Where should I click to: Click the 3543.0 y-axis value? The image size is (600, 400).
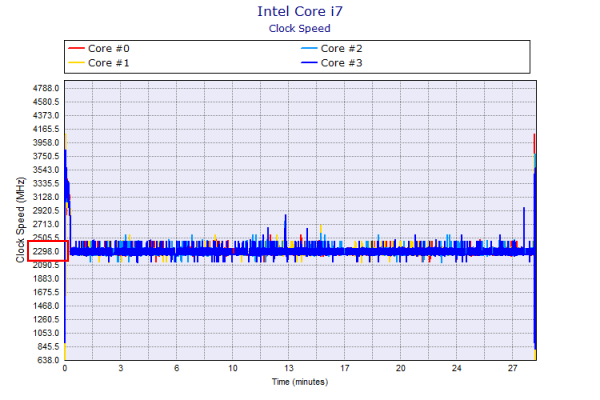(46, 170)
